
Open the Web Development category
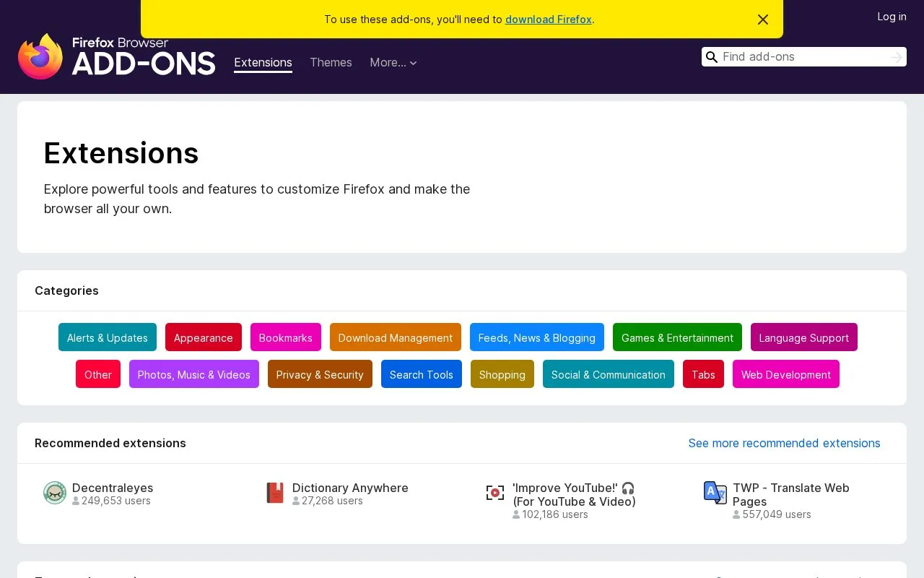786,374
